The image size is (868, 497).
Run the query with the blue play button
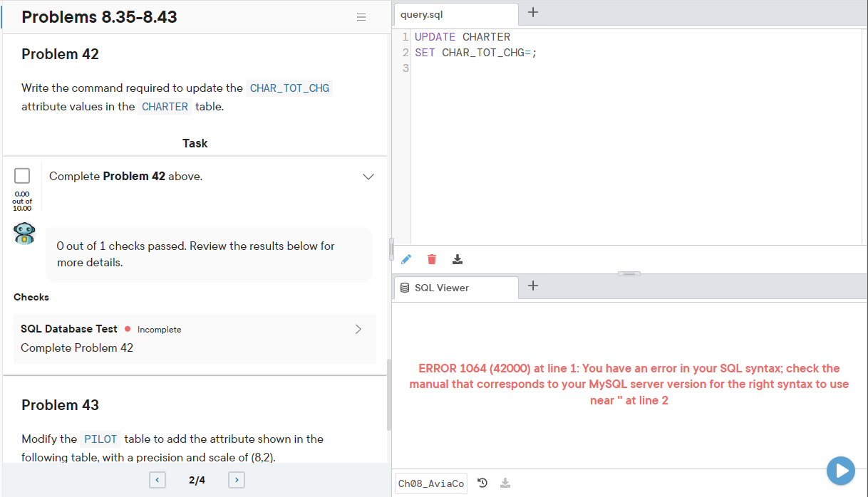coord(841,471)
